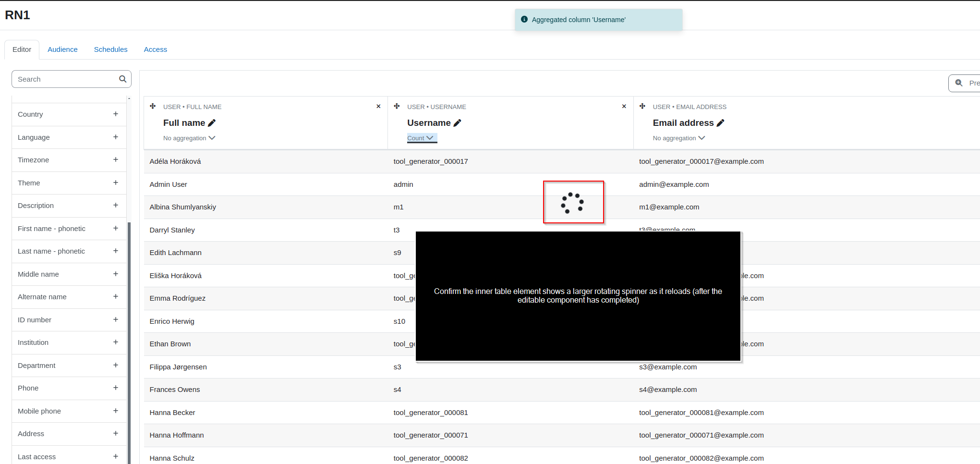980x464 pixels.
Task: Click the Enrico Herwig name cell
Action: [x=172, y=321]
